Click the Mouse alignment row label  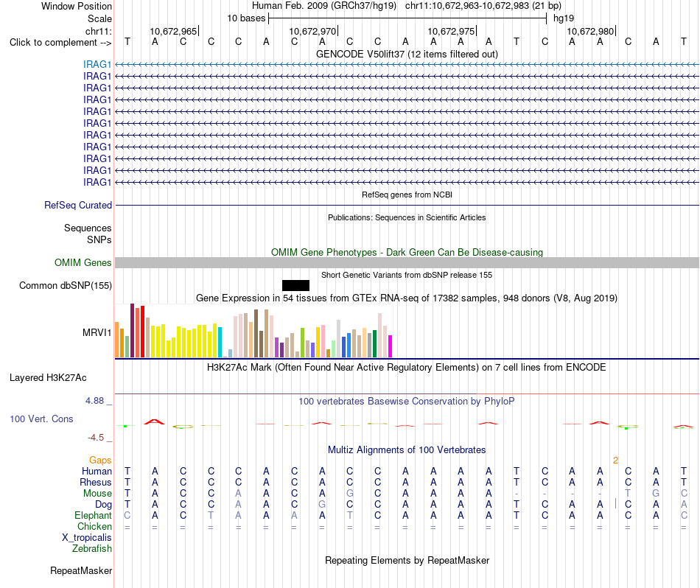(97, 494)
